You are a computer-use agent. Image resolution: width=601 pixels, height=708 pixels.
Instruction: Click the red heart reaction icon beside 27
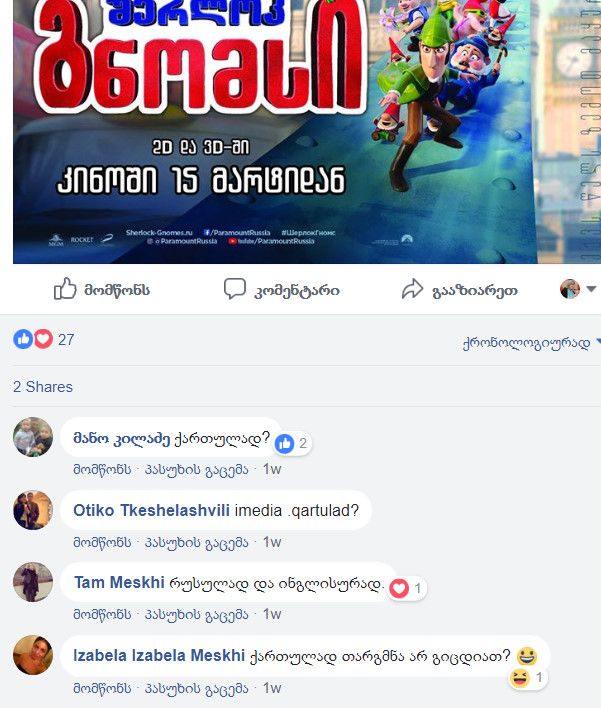click(43, 339)
